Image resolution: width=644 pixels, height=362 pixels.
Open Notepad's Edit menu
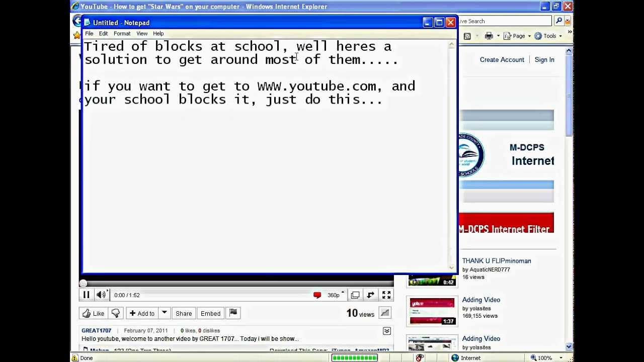tap(103, 34)
